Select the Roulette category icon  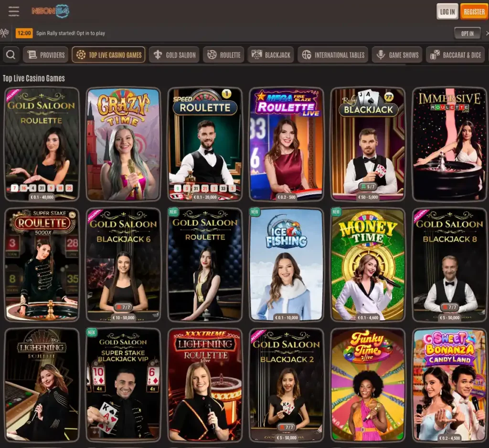[211, 54]
